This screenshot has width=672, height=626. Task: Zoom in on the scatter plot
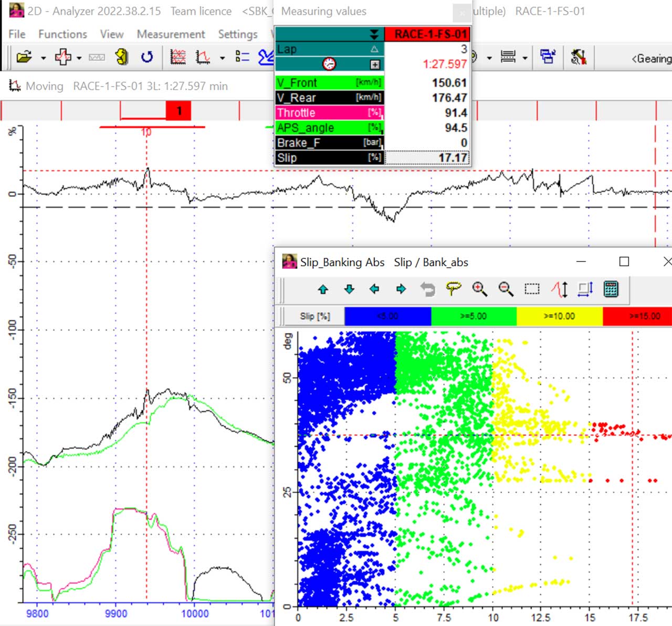(x=479, y=289)
